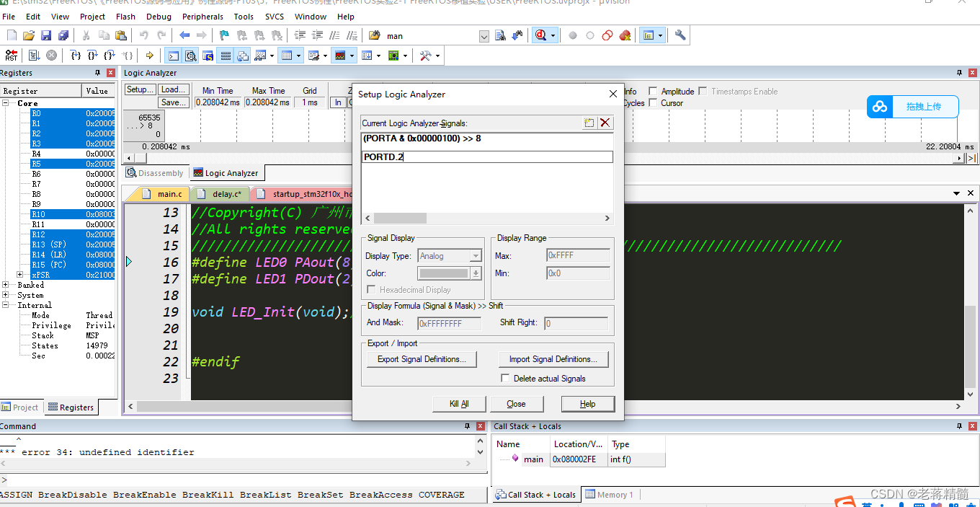The image size is (980, 507).
Task: Click the Close button in Setup dialog
Action: click(x=516, y=404)
